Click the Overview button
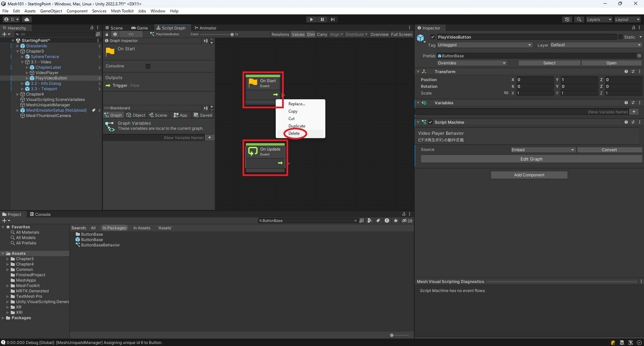Viewport: 644px width, 346px height. (x=379, y=34)
